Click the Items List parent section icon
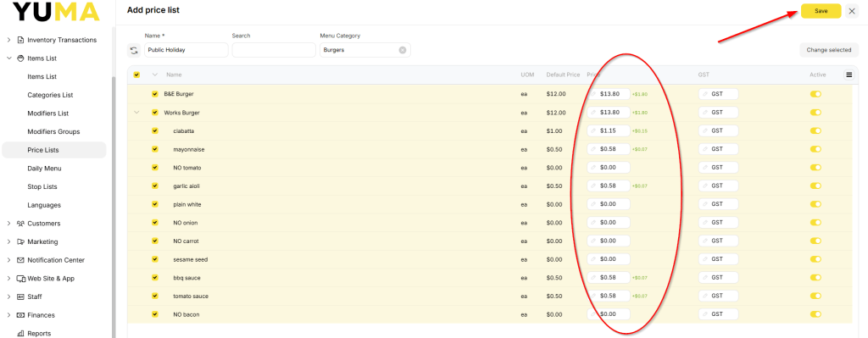This screenshot has width=868, height=338. [21, 58]
